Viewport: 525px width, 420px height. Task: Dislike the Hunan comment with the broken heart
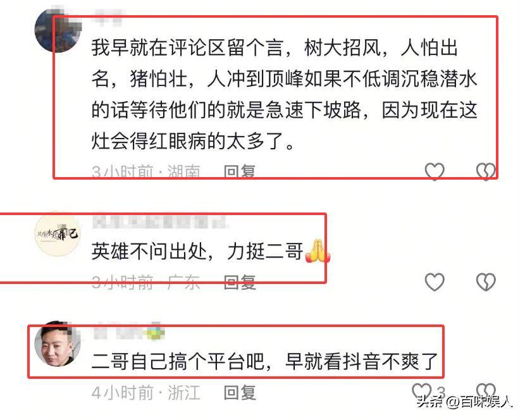pos(486,171)
